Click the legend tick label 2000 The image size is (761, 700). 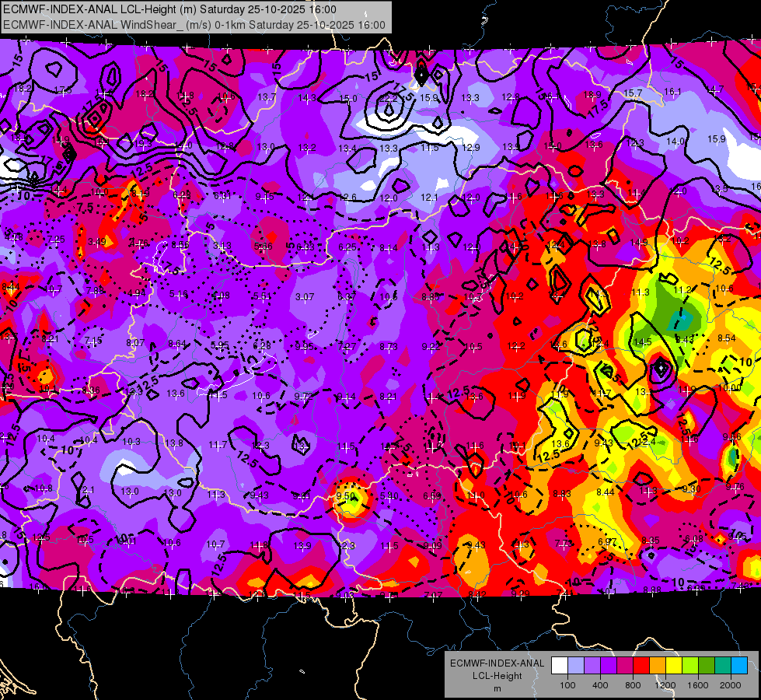tap(731, 685)
